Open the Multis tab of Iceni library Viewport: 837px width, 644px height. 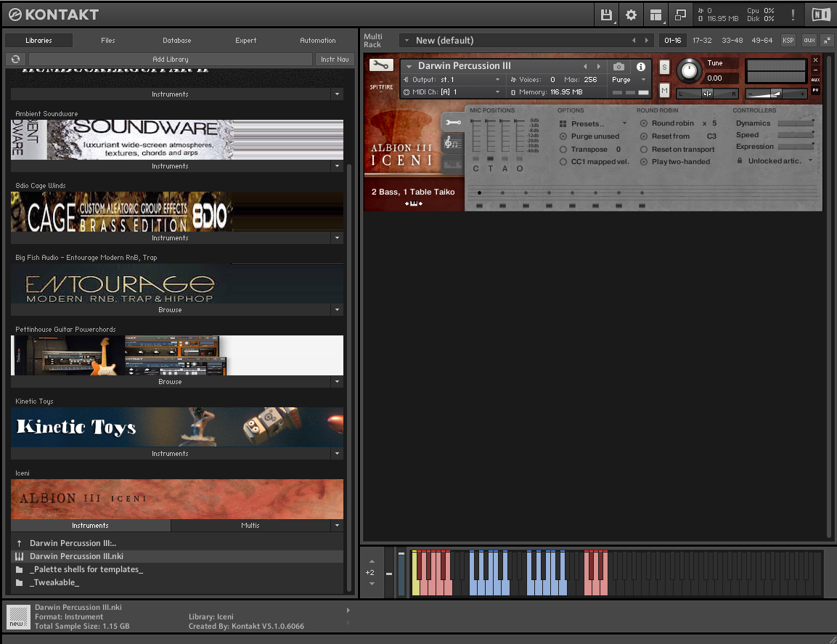tap(250, 526)
